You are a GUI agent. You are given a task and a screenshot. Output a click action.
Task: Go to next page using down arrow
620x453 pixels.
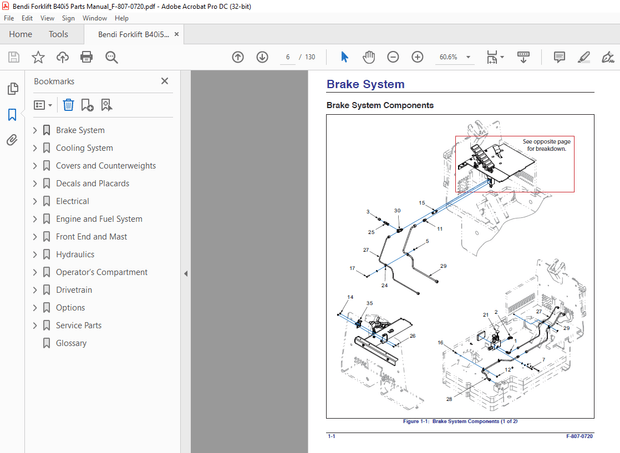click(x=262, y=57)
